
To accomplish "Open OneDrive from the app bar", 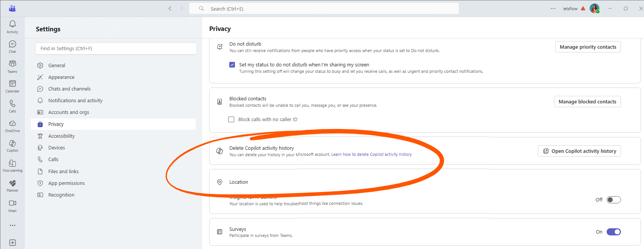I will click(x=12, y=126).
